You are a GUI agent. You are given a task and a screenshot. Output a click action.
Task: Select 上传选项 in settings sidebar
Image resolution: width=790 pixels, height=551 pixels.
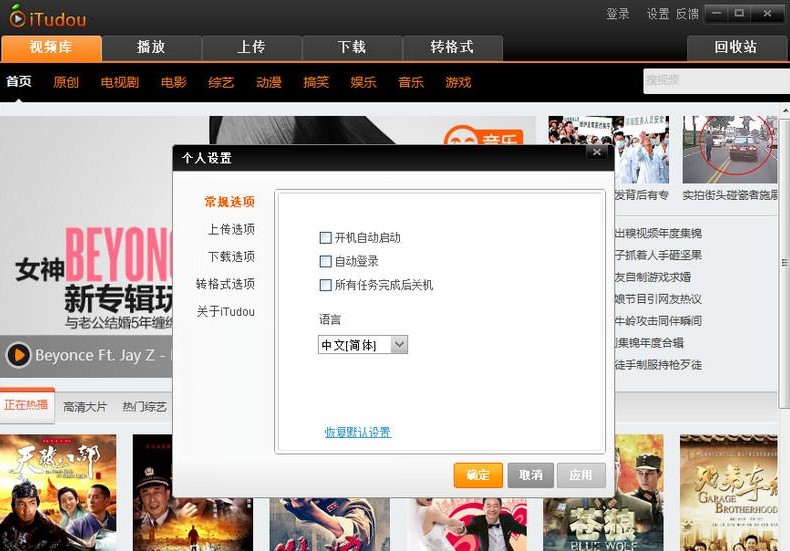231,229
